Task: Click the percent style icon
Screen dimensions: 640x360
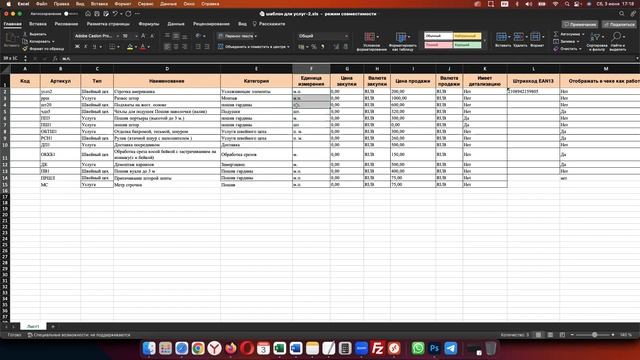Action: (314, 47)
